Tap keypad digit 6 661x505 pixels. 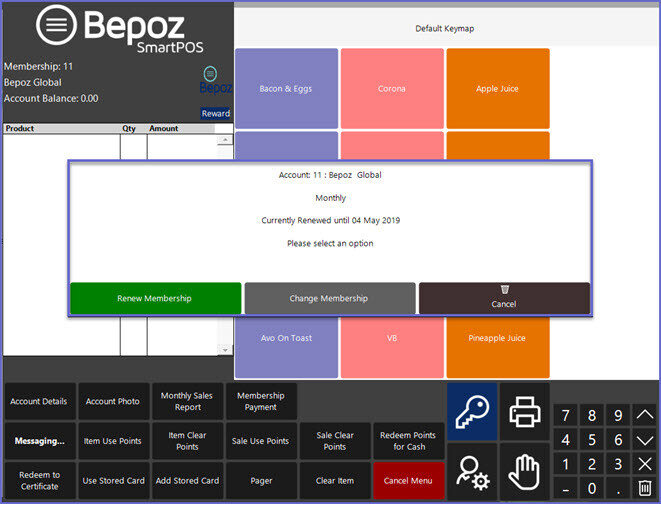pos(618,440)
